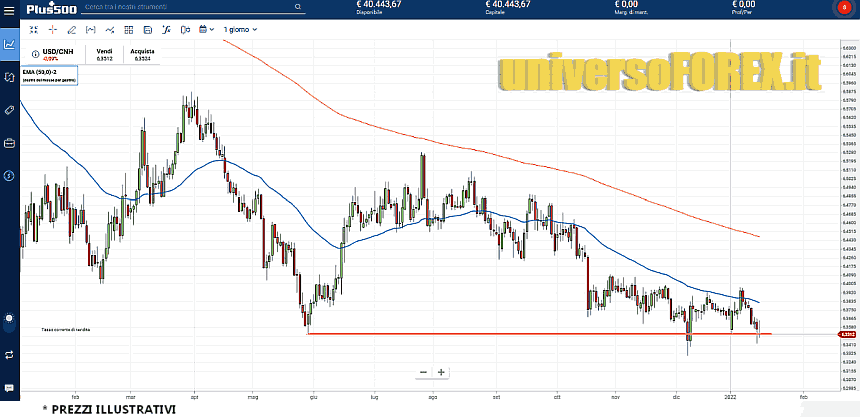Zoom out the chart with minus button
The image size is (860, 417).
coord(423,372)
